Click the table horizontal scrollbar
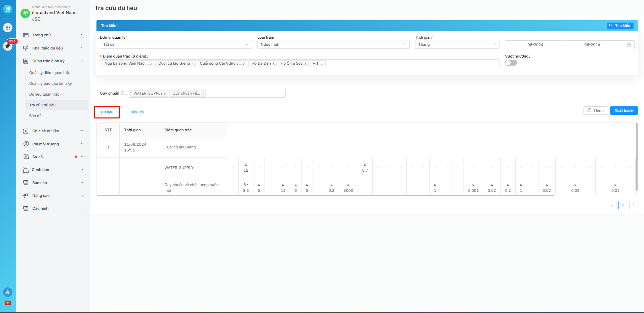 [x=325, y=195]
